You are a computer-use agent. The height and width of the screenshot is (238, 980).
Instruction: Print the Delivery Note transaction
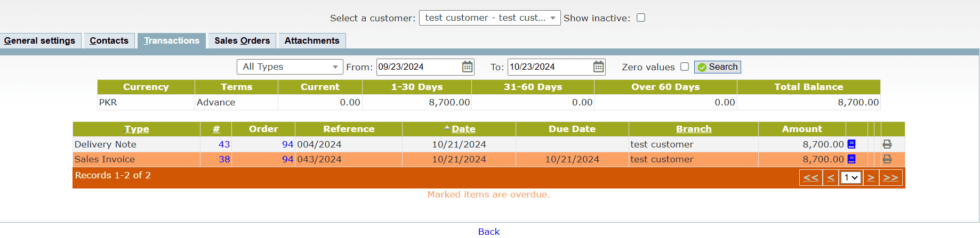pos(887,144)
